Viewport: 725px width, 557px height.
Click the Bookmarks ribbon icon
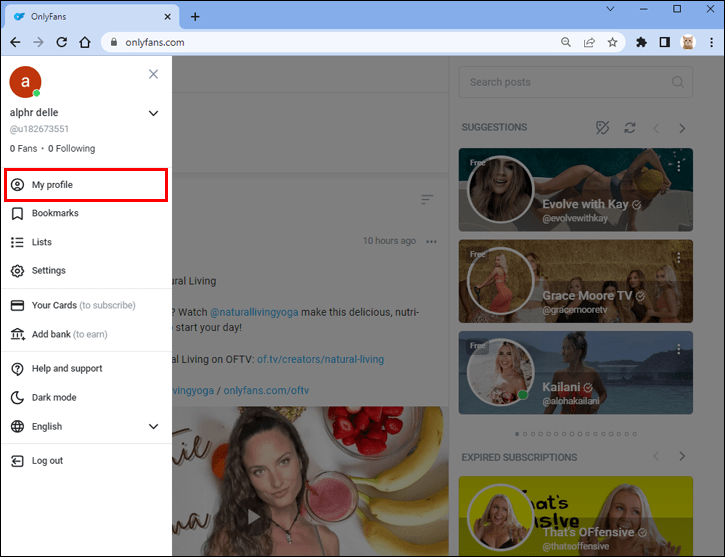[x=18, y=214]
